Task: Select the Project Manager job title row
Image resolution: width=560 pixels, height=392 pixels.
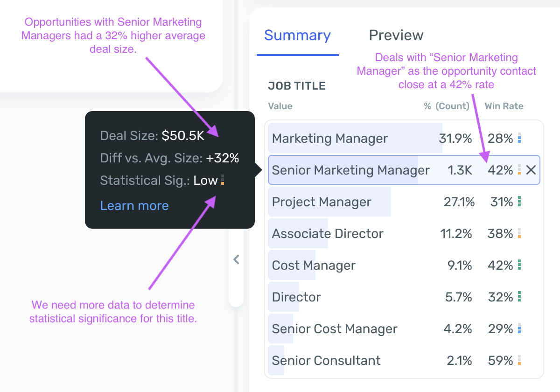Action: pyautogui.click(x=322, y=202)
